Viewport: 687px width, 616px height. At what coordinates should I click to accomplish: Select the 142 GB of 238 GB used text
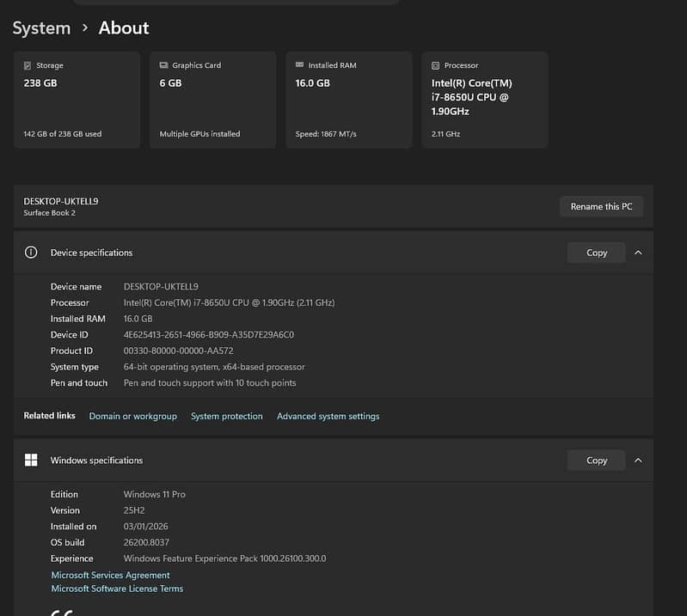coord(63,134)
